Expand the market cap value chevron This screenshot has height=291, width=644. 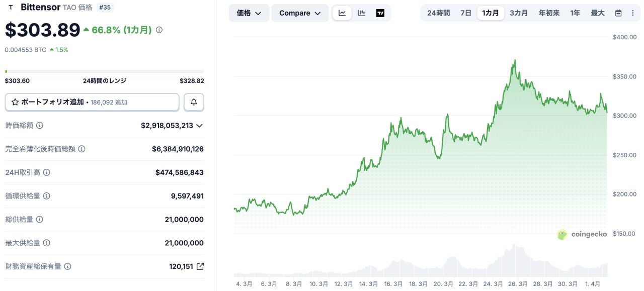(200, 126)
